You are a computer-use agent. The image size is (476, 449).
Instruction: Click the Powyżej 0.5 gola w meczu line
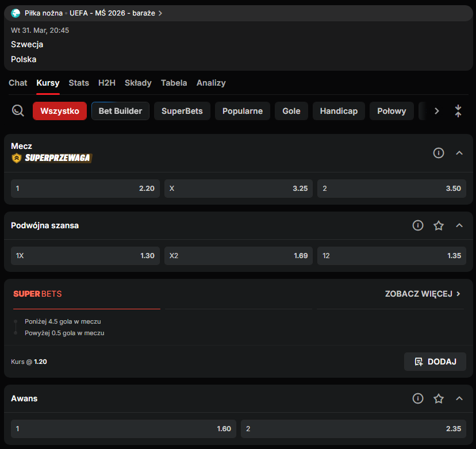click(x=64, y=333)
